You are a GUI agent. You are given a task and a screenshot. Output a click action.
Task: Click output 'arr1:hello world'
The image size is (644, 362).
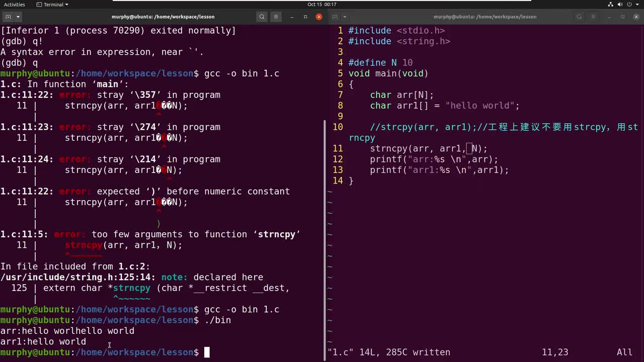click(43, 342)
